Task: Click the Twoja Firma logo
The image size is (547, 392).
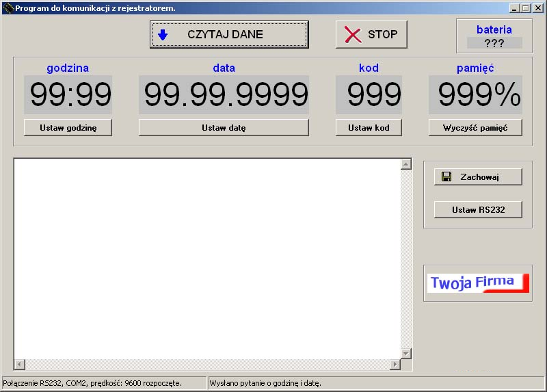Action: (x=478, y=283)
